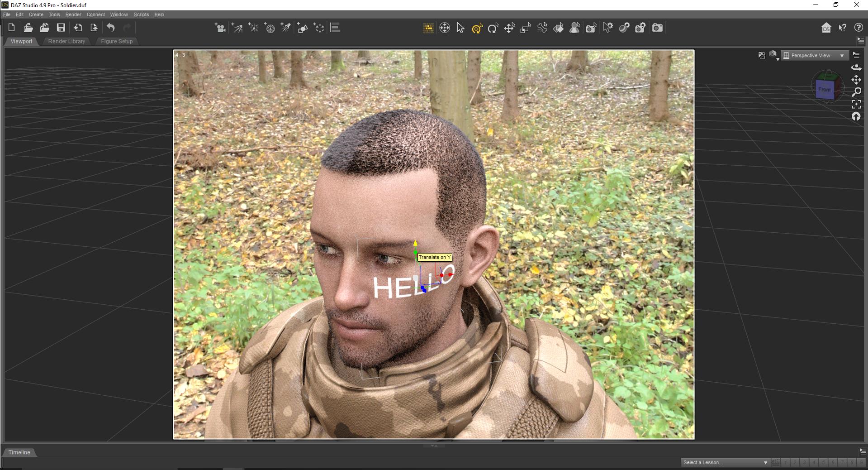Click the Import file icon
Image resolution: width=868 pixels, height=470 pixels.
(78, 28)
